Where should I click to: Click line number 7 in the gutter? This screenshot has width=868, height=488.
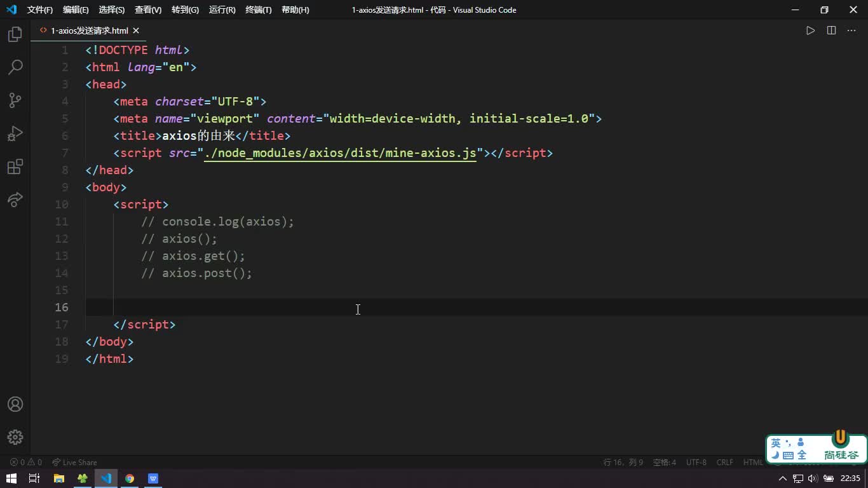point(65,153)
